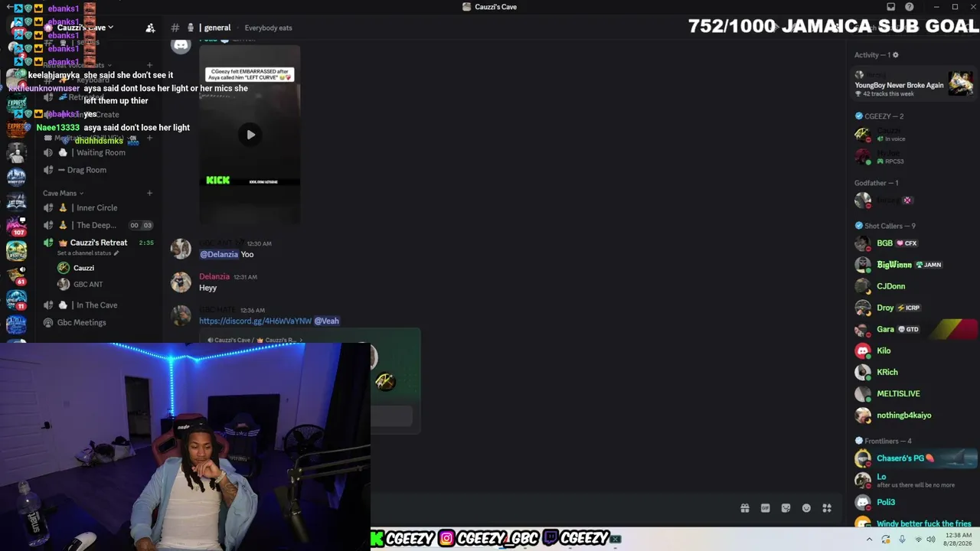Open the Cauzzi's Cave server dropdown menu
980x551 pixels.
(x=85, y=28)
